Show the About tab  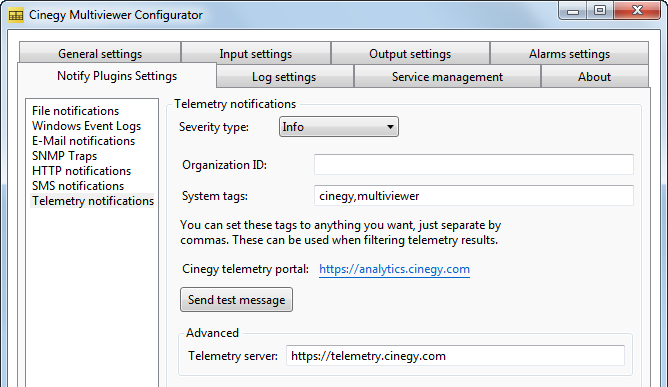[x=594, y=76]
